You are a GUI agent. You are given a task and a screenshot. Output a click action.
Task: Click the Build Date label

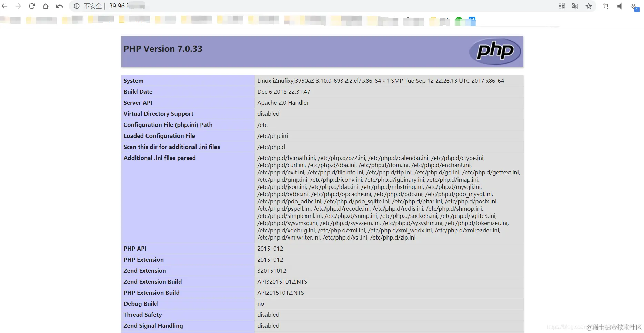(138, 92)
